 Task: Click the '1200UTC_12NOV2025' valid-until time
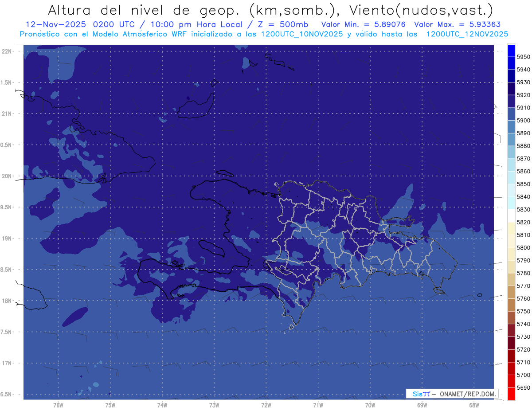pyautogui.click(x=467, y=34)
